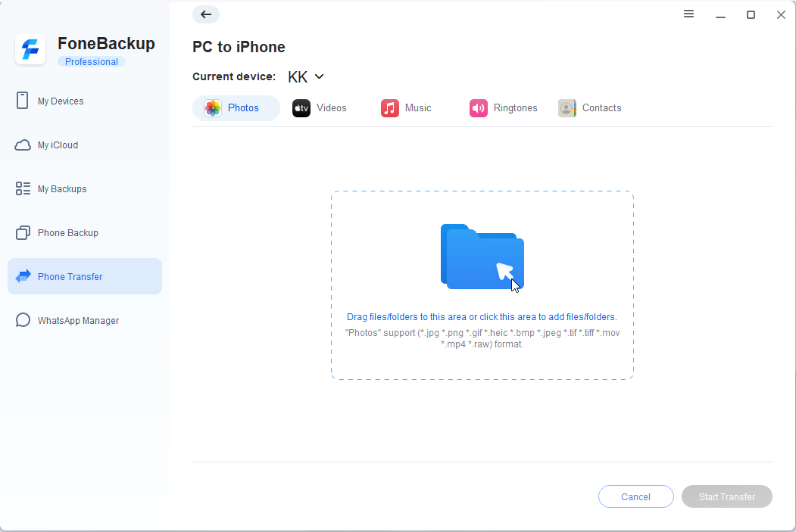Click the My Backups list icon

(23, 188)
